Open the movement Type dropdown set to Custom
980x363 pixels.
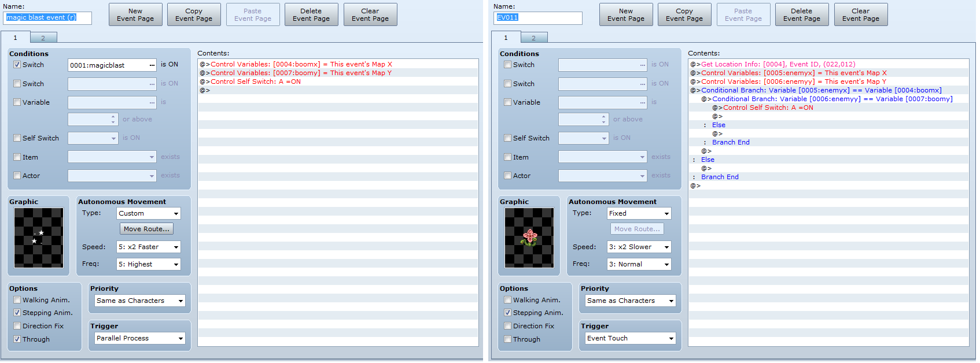(x=149, y=213)
